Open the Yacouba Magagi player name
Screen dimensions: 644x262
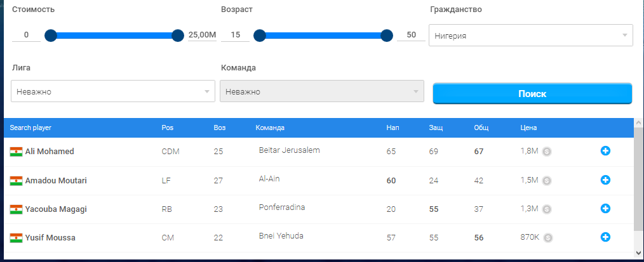point(56,209)
